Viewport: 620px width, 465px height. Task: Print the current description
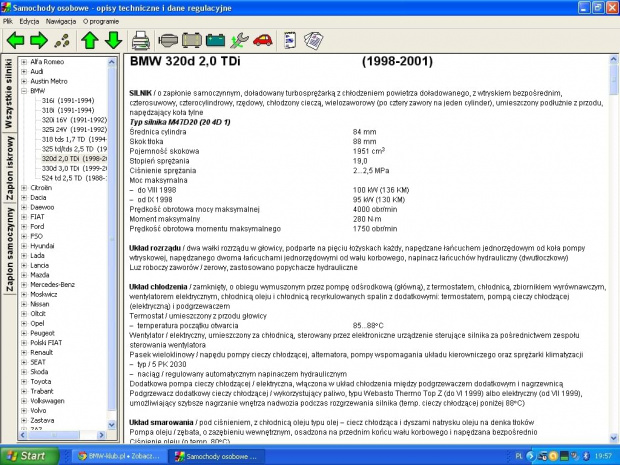(141, 41)
